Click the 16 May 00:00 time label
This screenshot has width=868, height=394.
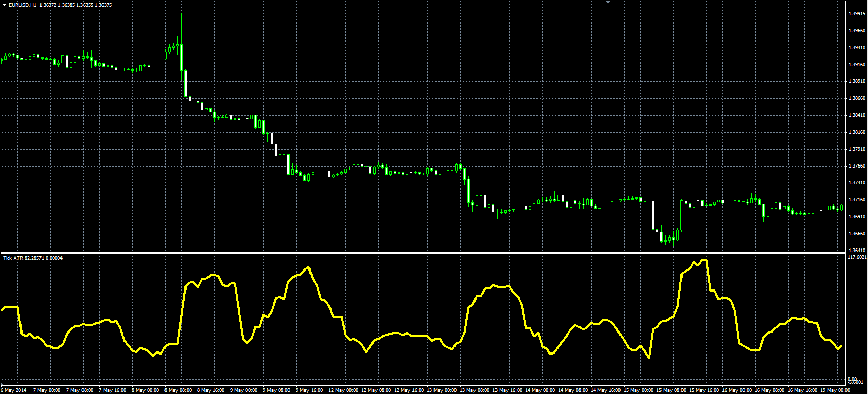(737, 390)
